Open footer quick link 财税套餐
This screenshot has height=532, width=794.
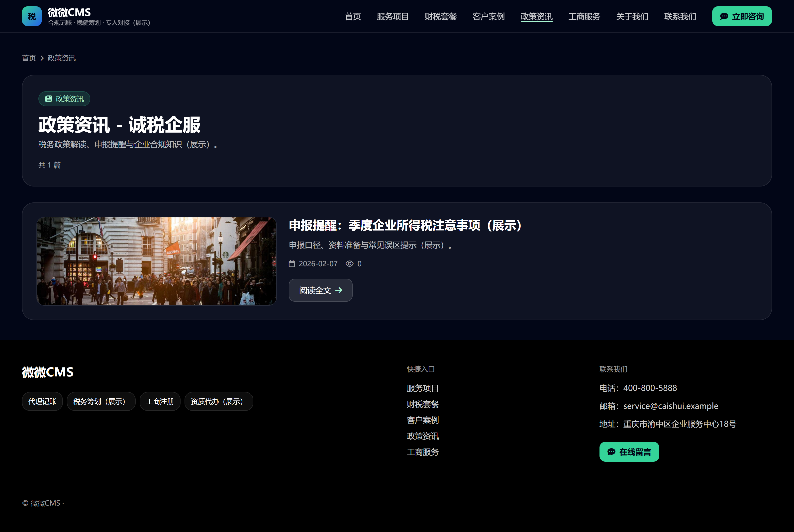[x=422, y=404]
